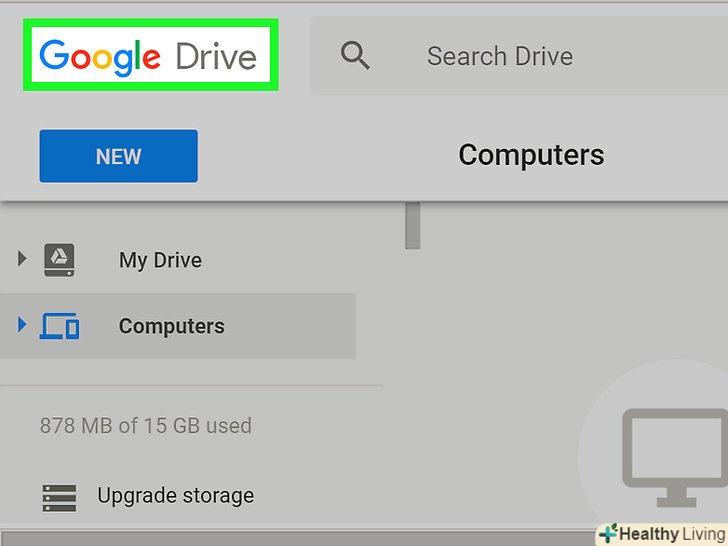The height and width of the screenshot is (546, 728).
Task: Click the Upgrade storage stacked-bars icon
Action: coord(59,496)
